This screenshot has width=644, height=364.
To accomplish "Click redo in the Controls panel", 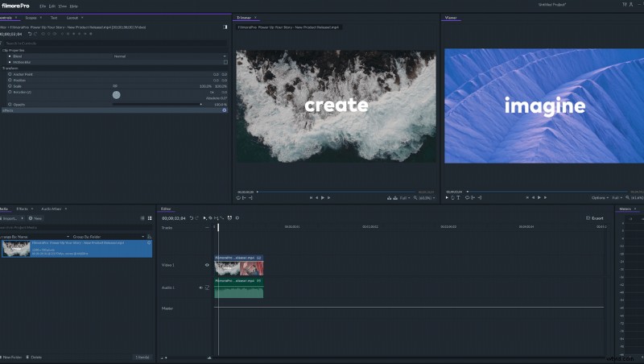I will [x=35, y=34].
